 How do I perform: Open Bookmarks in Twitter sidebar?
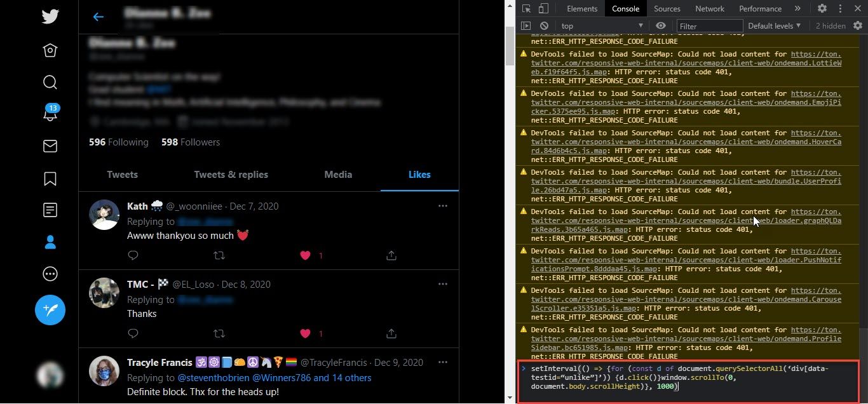50,178
